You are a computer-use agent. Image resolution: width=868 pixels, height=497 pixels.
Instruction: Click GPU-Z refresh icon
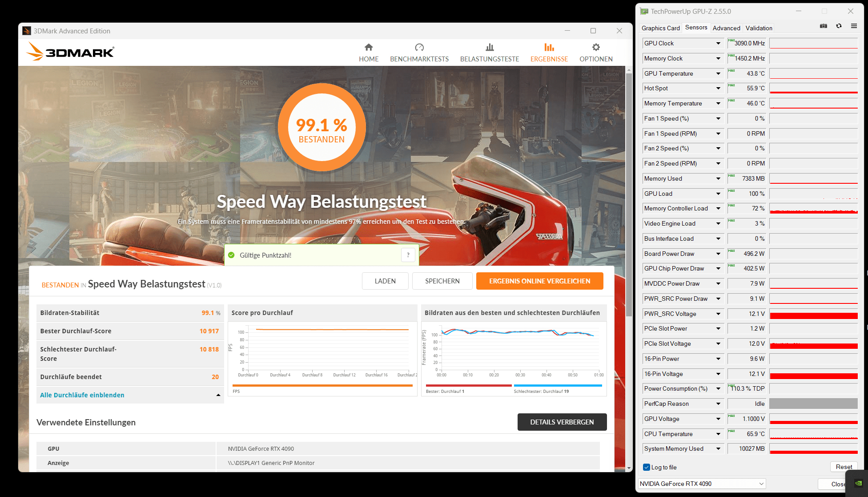click(x=839, y=26)
